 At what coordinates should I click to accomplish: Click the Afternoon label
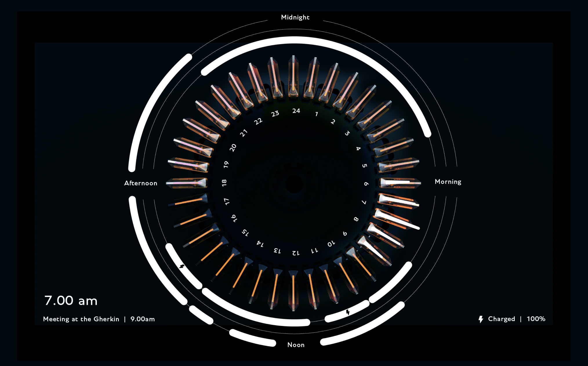(x=141, y=183)
